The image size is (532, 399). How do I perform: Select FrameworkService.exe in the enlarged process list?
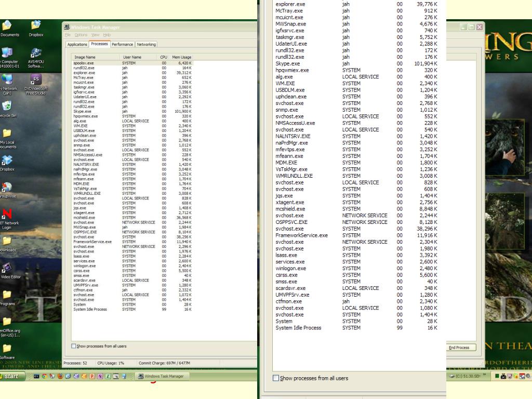tap(356, 235)
